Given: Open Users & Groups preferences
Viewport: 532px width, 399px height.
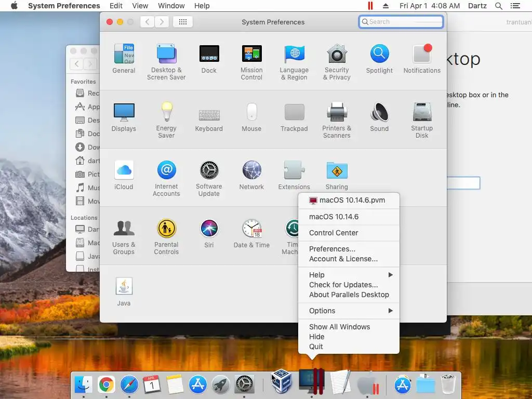Looking at the screenshot, I should point(124,237).
